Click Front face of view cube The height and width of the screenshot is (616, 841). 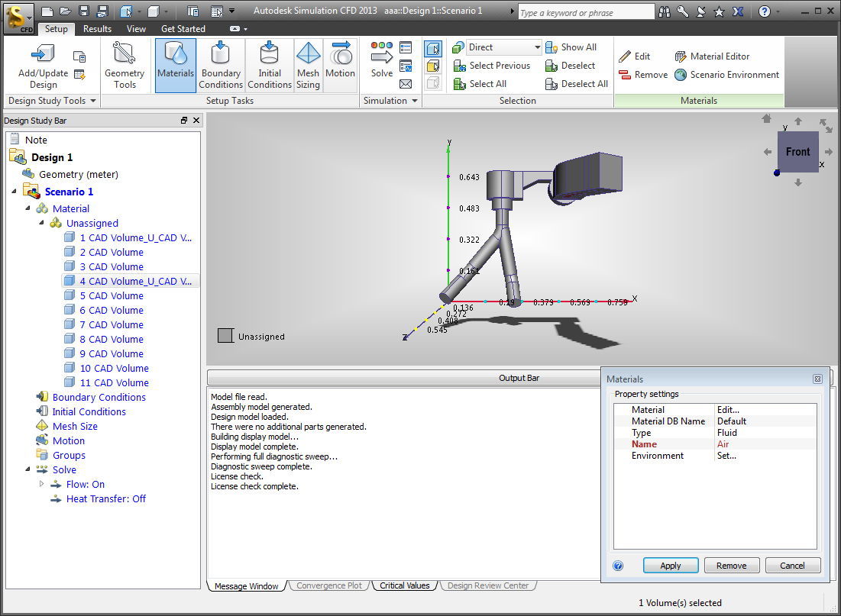(x=797, y=152)
